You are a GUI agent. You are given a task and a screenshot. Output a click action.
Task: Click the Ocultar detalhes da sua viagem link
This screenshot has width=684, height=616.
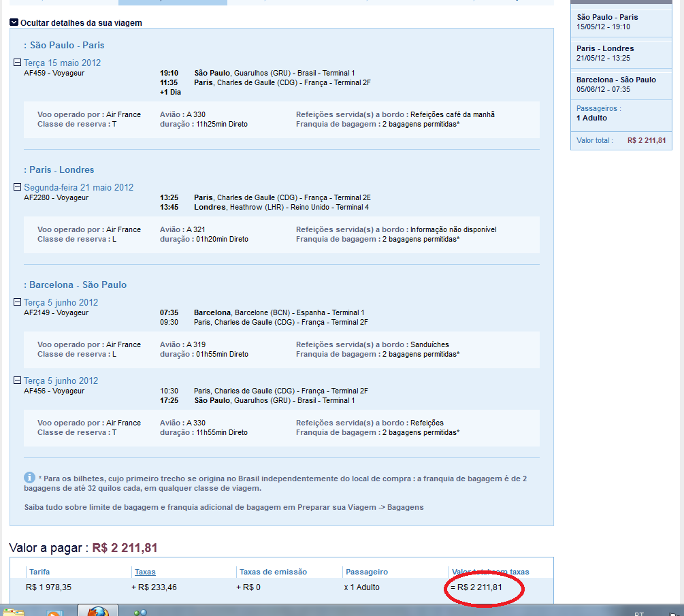81,23
